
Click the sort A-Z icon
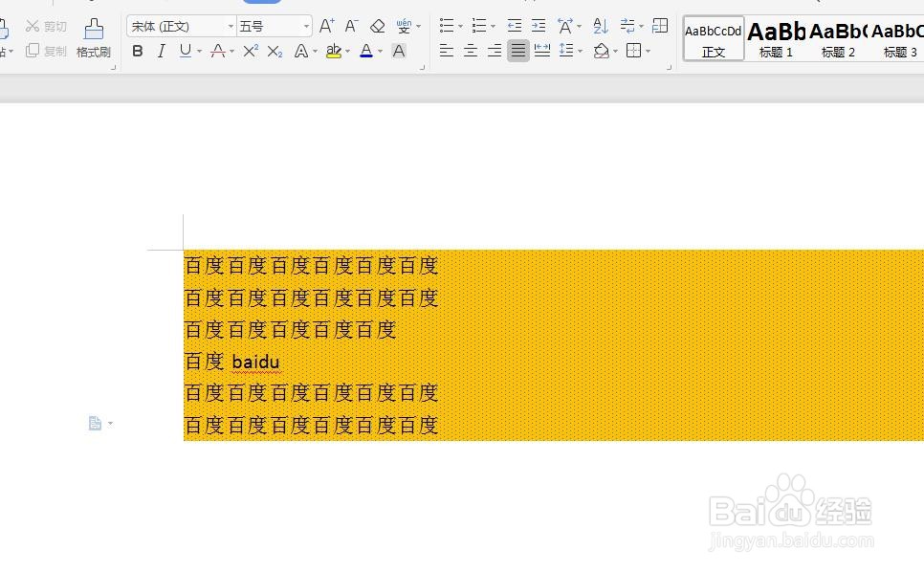point(600,26)
